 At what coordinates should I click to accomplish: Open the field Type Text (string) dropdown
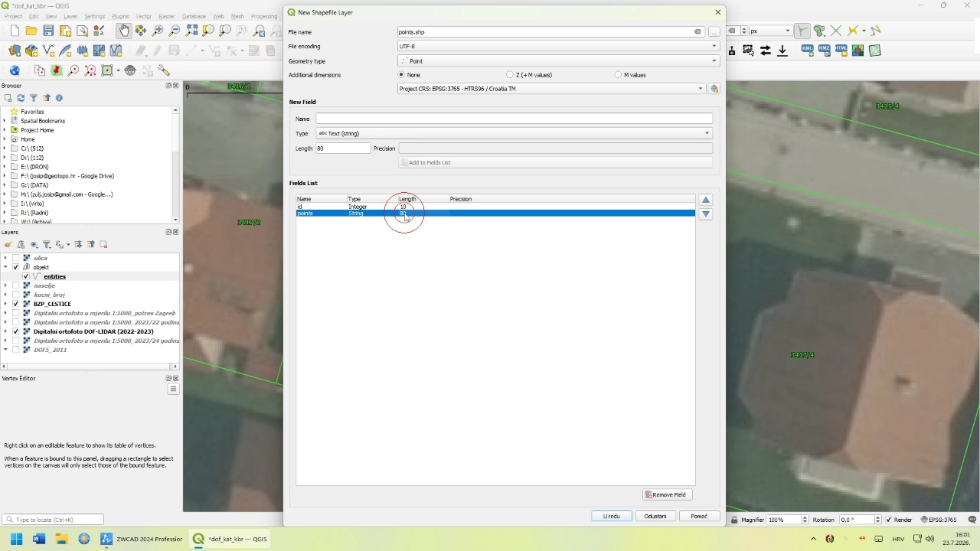(x=514, y=133)
